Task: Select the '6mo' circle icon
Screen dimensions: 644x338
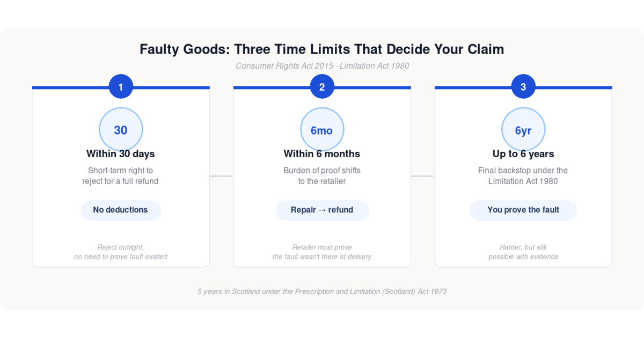Action: [x=322, y=130]
